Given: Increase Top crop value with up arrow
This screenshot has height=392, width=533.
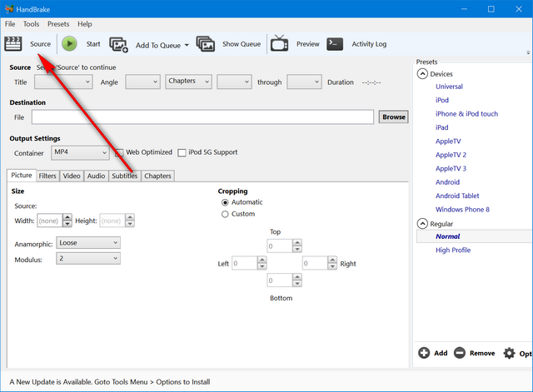Looking at the screenshot, I should pos(297,242).
